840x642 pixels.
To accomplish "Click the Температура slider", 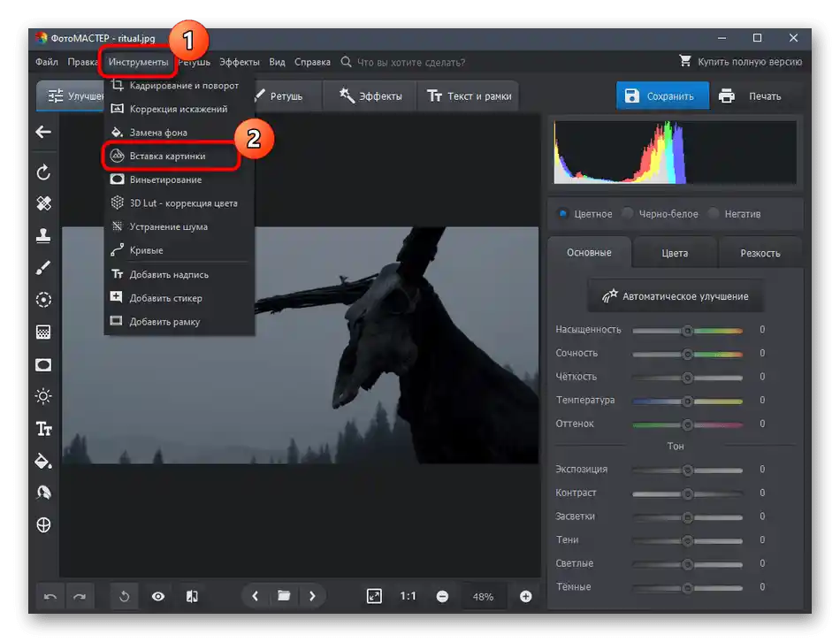I will point(687,401).
